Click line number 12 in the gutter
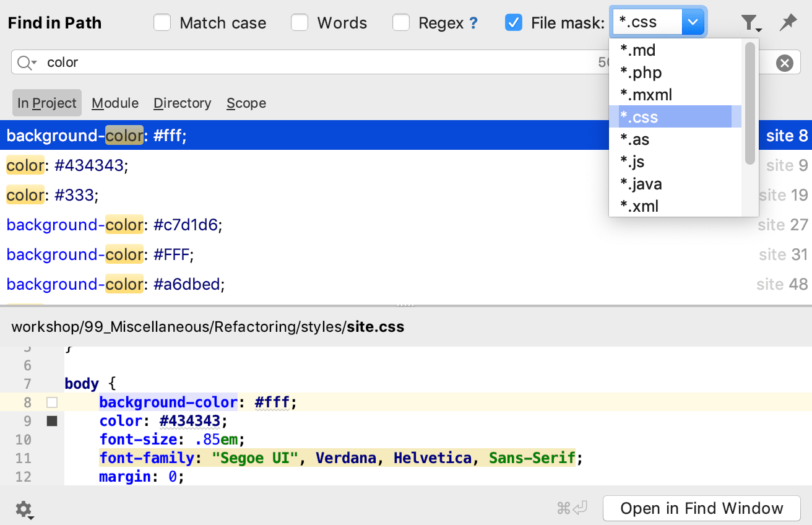Viewport: 812px width, 525px height. [x=24, y=477]
